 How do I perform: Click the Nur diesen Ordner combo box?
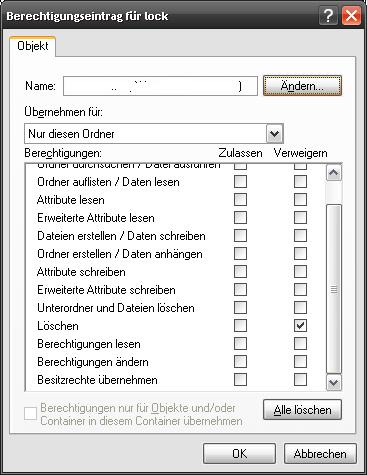[x=154, y=134]
